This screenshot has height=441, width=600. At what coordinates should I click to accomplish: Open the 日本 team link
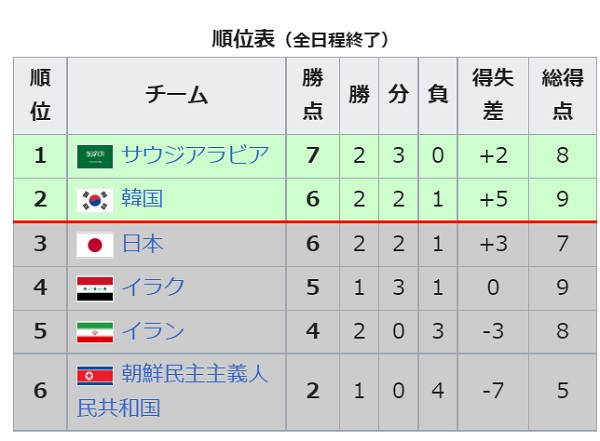pyautogui.click(x=142, y=243)
